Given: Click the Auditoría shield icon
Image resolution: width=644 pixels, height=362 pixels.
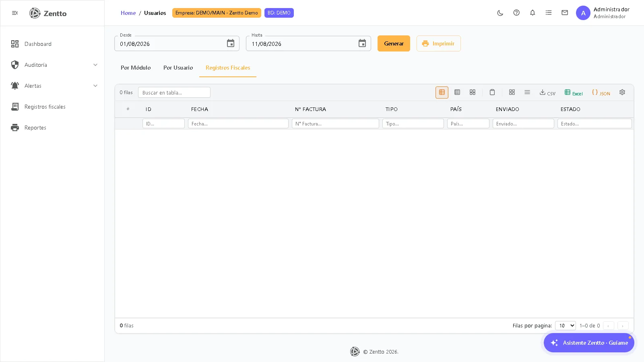Looking at the screenshot, I should pyautogui.click(x=15, y=65).
